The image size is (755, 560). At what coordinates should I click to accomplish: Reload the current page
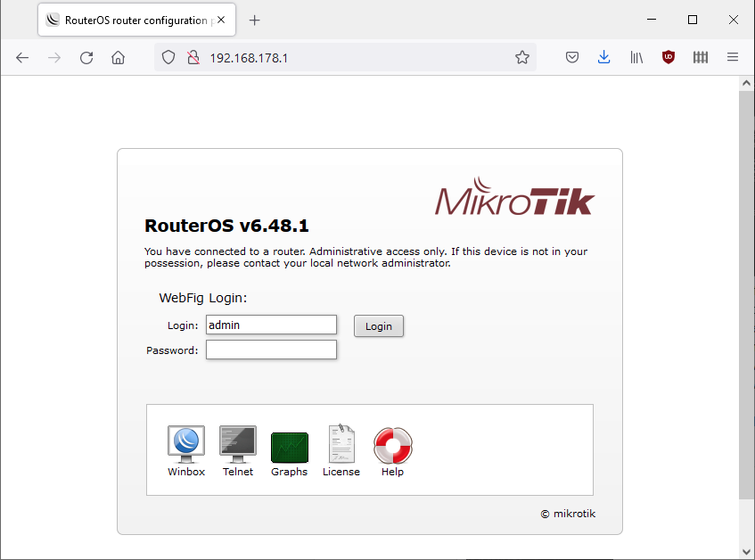pyautogui.click(x=86, y=58)
